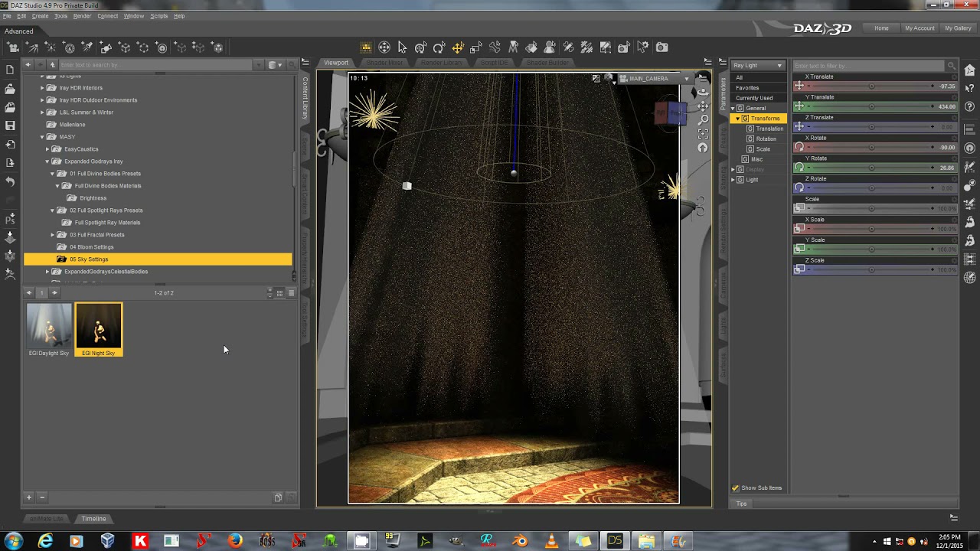
Task: Select the Rotation item under Transforms
Action: click(766, 139)
